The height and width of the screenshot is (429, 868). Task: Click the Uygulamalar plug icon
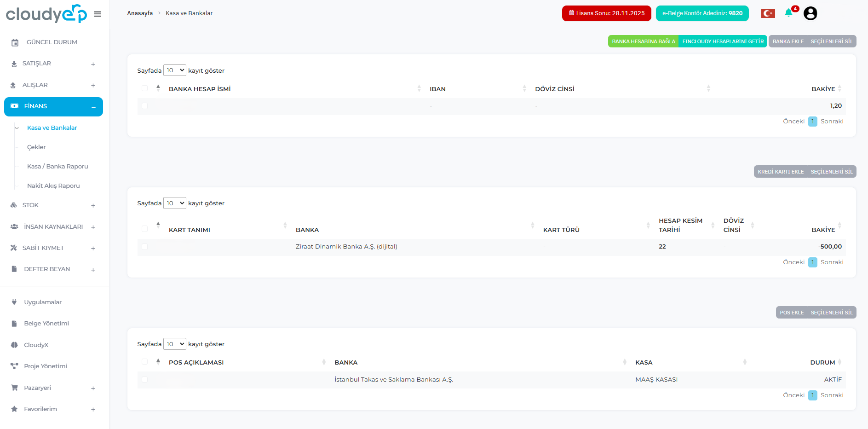point(14,302)
